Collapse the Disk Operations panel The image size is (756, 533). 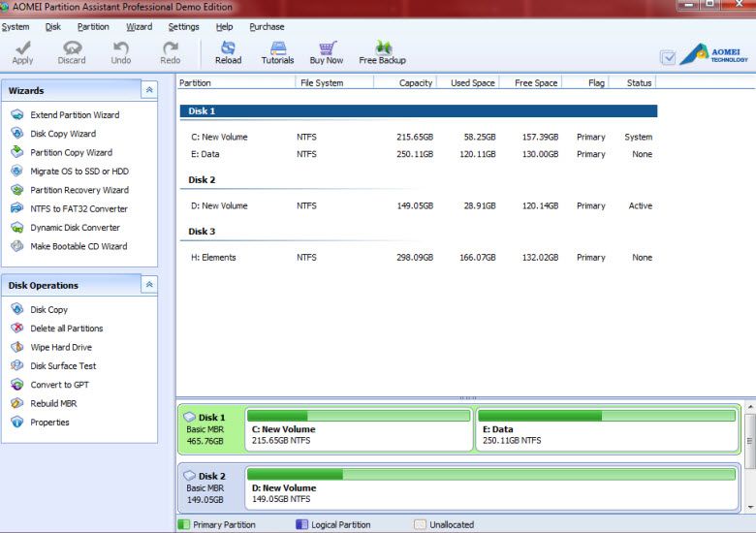point(149,284)
